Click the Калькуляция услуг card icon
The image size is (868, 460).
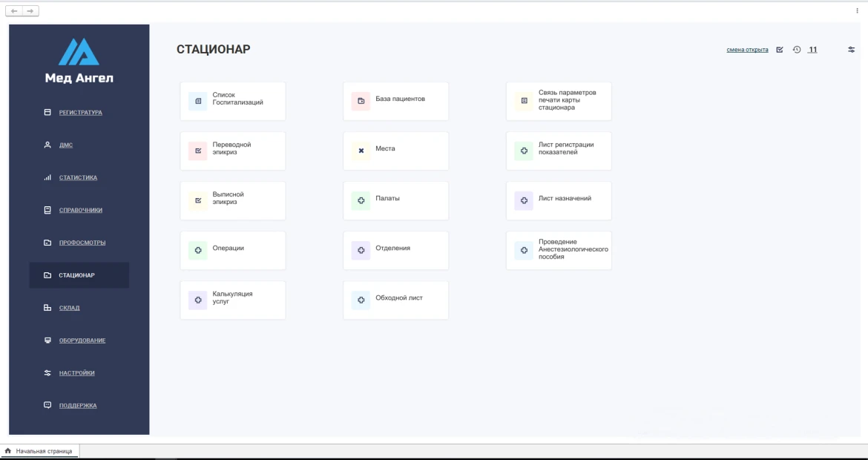click(x=197, y=300)
